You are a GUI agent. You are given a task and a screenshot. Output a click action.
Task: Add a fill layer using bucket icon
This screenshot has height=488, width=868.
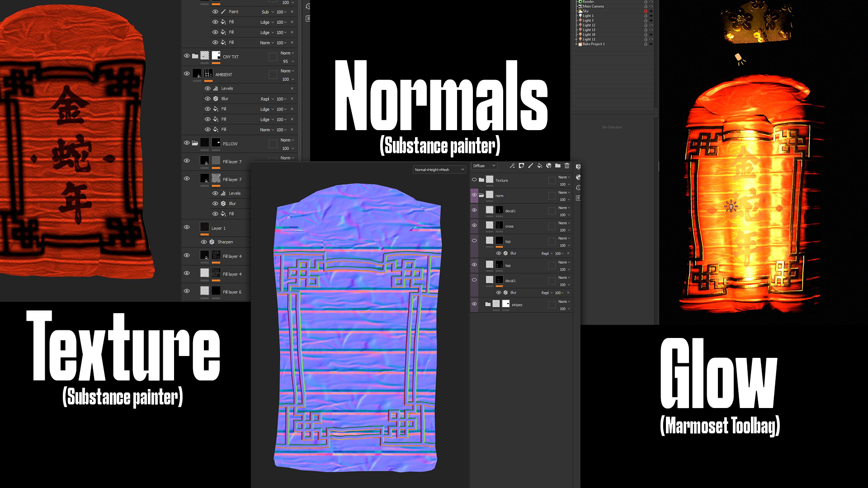point(539,166)
